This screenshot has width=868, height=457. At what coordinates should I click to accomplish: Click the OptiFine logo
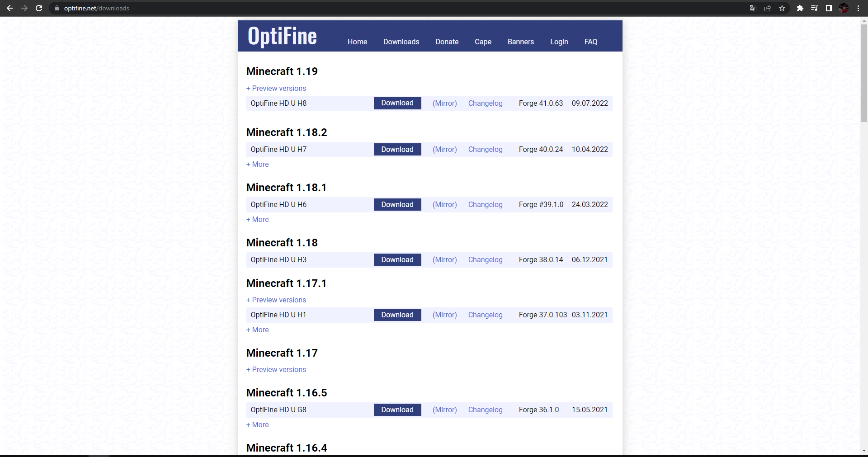coord(283,36)
